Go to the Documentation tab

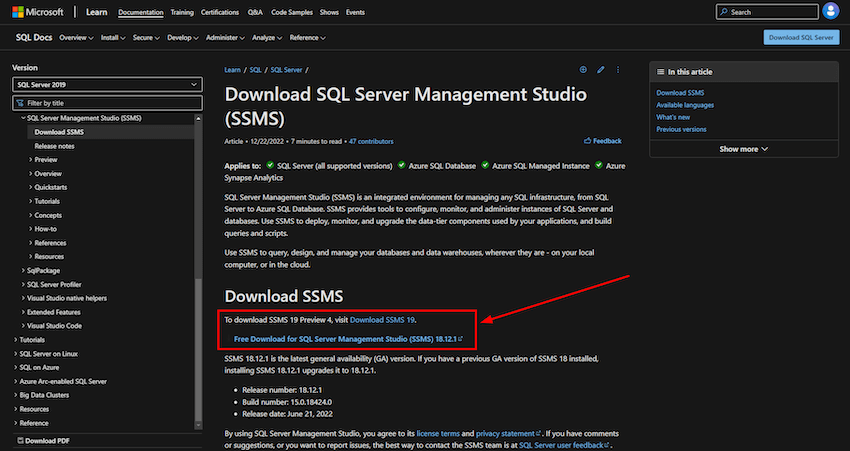tap(140, 12)
